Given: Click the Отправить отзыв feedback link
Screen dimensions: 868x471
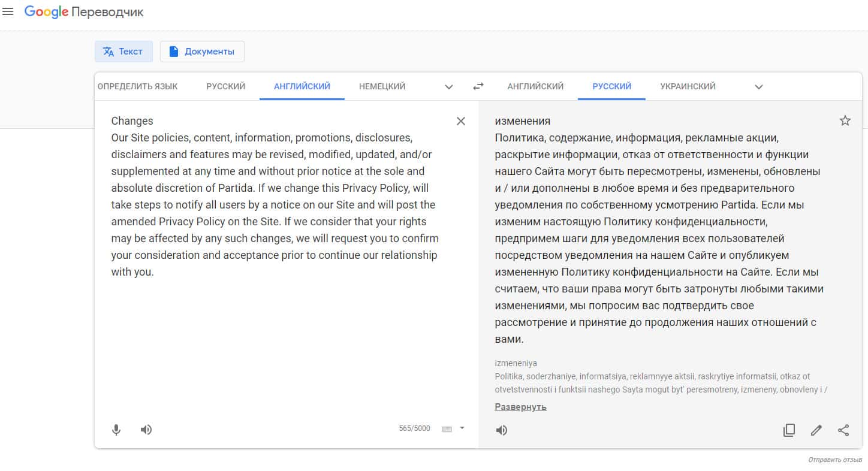Looking at the screenshot, I should click(834, 460).
